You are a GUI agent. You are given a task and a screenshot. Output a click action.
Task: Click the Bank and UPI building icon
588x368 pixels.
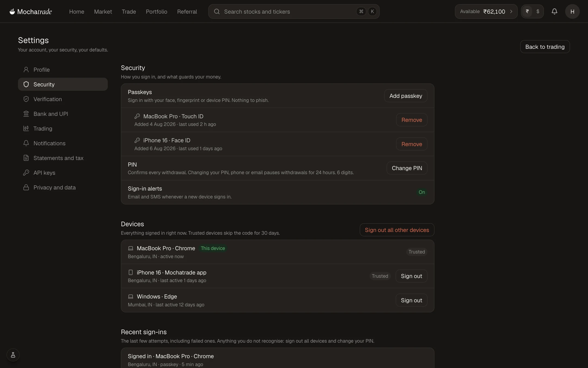pyautogui.click(x=26, y=114)
